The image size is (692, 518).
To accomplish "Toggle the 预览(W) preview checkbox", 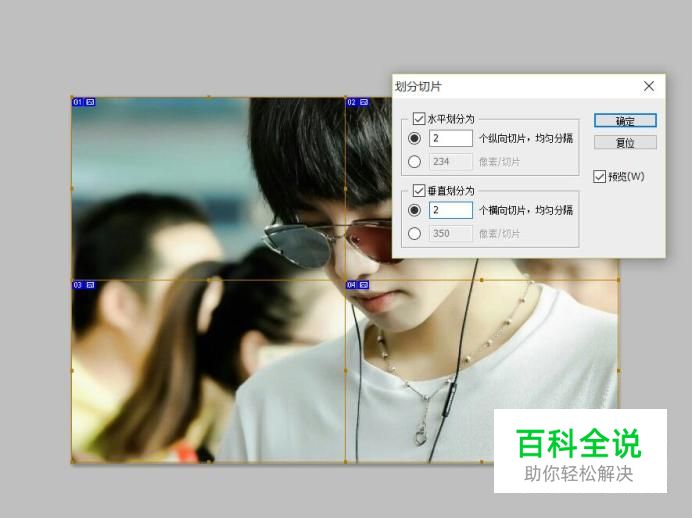I will pyautogui.click(x=599, y=176).
